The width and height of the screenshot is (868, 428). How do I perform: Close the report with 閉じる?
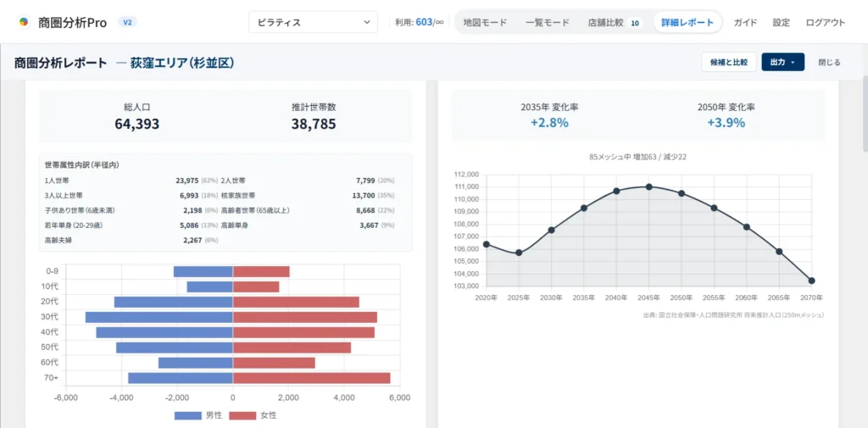829,62
